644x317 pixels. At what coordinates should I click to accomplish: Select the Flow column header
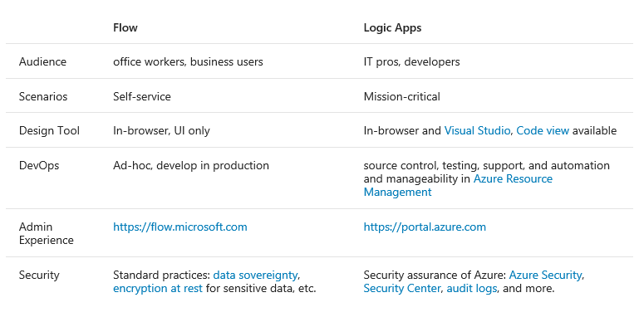pos(125,27)
